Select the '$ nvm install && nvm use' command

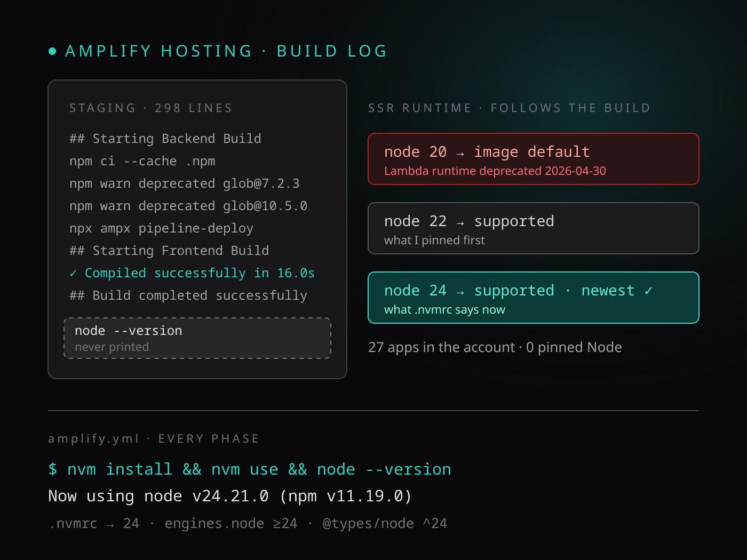[250, 469]
